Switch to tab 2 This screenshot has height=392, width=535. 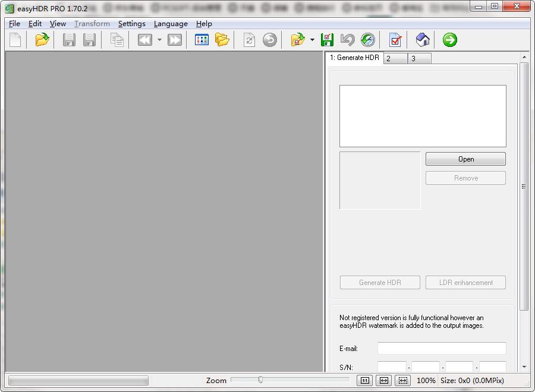395,58
